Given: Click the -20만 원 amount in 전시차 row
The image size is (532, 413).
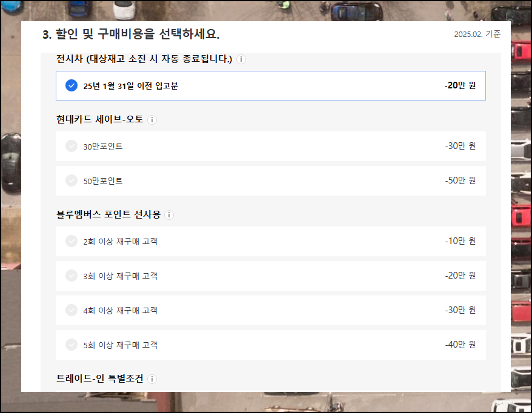Looking at the screenshot, I should point(460,85).
